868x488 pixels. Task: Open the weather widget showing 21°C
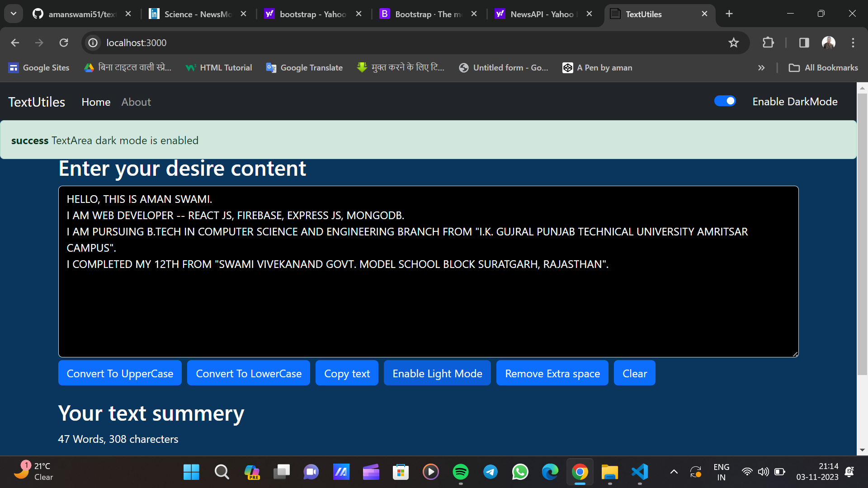point(34,471)
